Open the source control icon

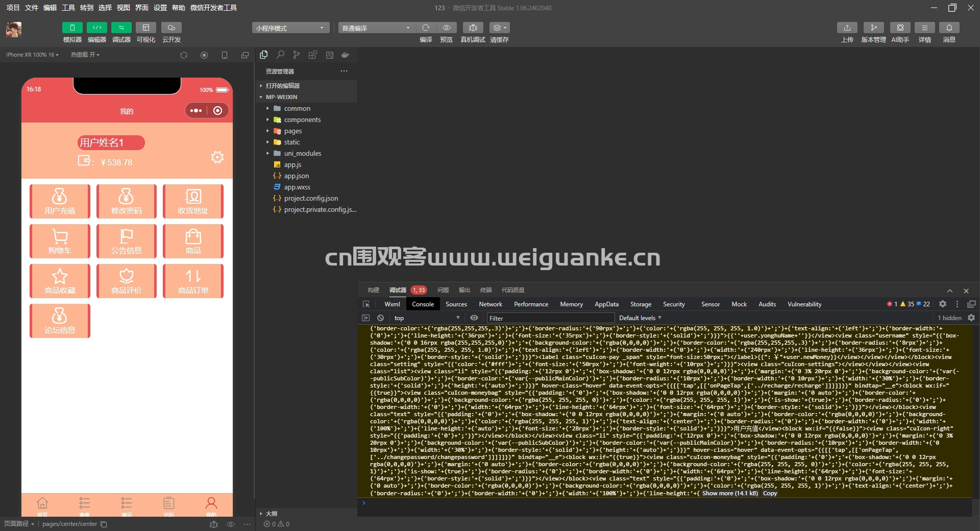297,55
